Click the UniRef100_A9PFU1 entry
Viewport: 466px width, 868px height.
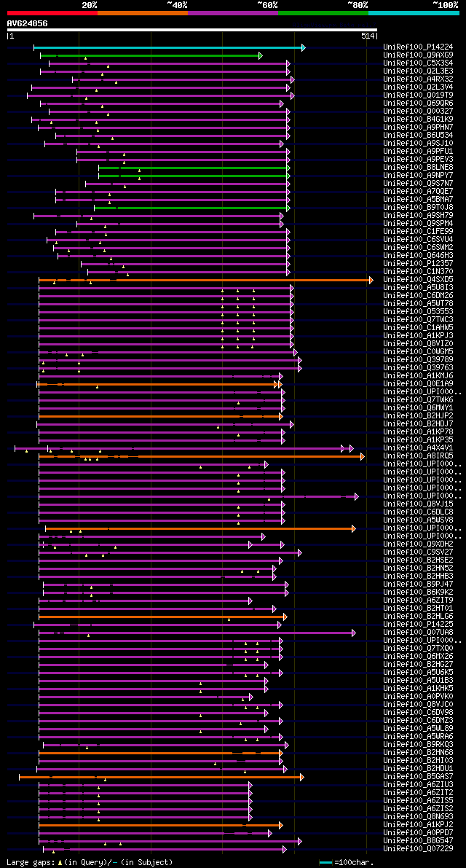[x=418, y=152]
